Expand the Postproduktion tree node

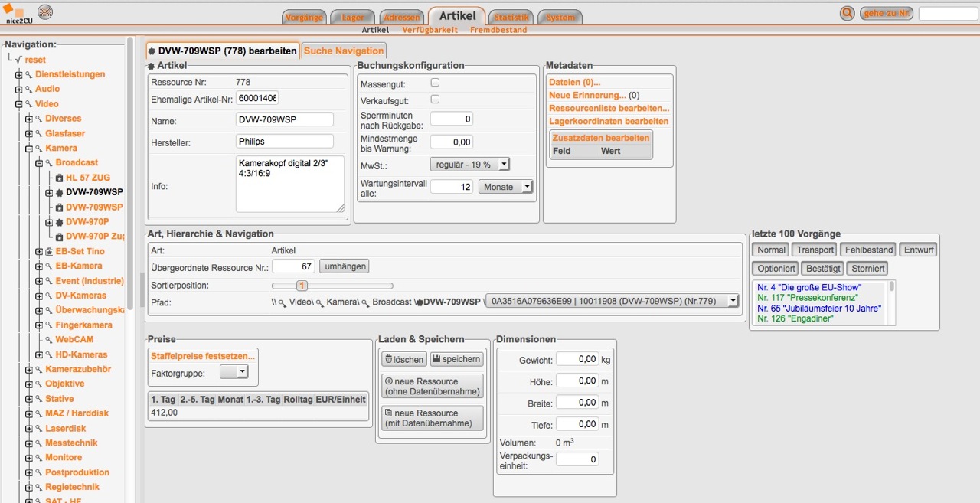pos(29,472)
